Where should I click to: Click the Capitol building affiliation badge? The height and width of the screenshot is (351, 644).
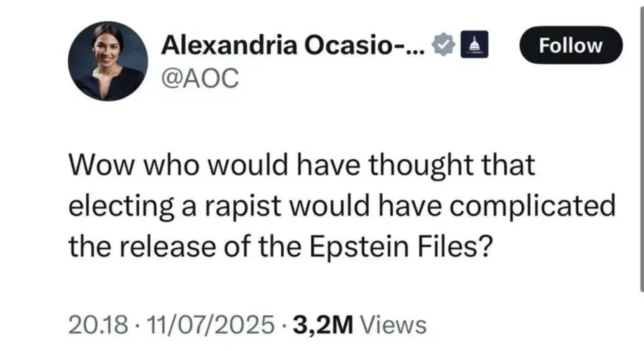click(474, 45)
